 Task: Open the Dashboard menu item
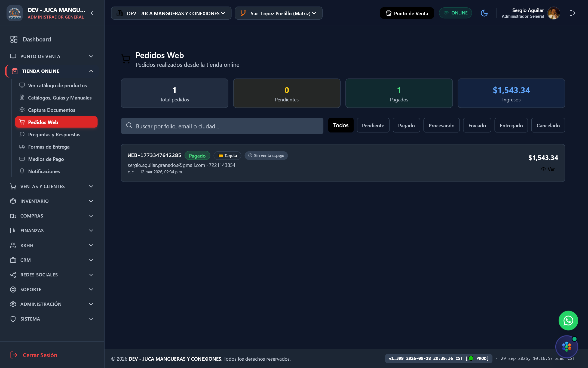coord(52,39)
